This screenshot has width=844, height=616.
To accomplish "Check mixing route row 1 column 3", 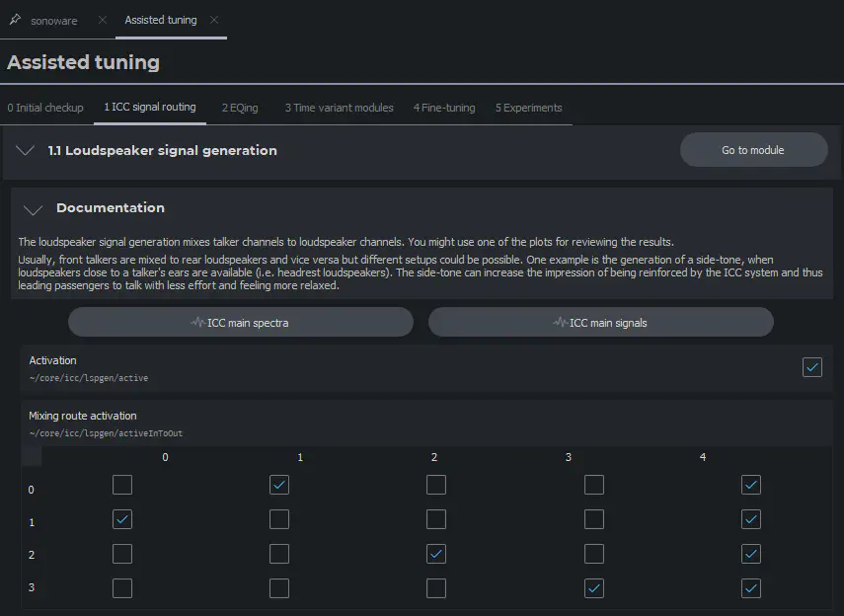I will 593,519.
